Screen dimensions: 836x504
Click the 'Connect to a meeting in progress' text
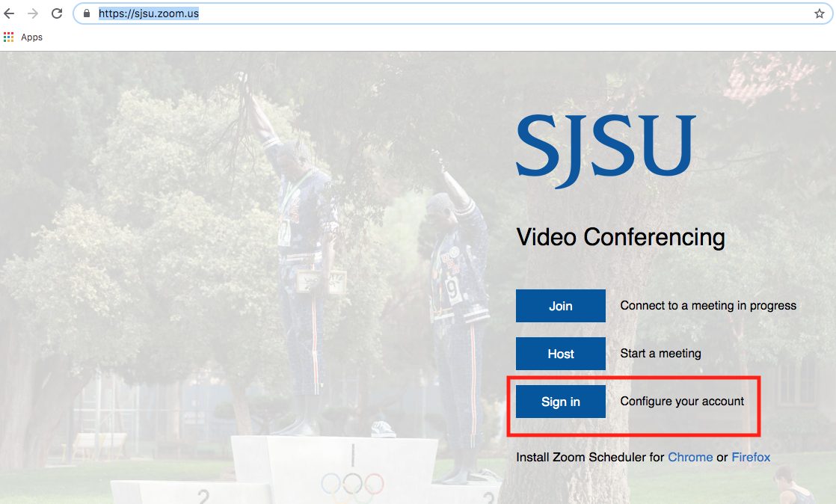(707, 305)
